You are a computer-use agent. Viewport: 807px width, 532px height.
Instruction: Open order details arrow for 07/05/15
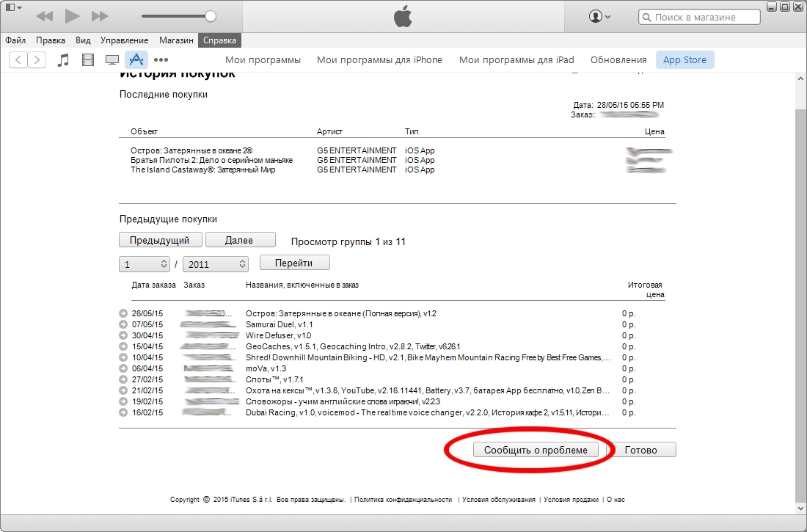tap(123, 324)
